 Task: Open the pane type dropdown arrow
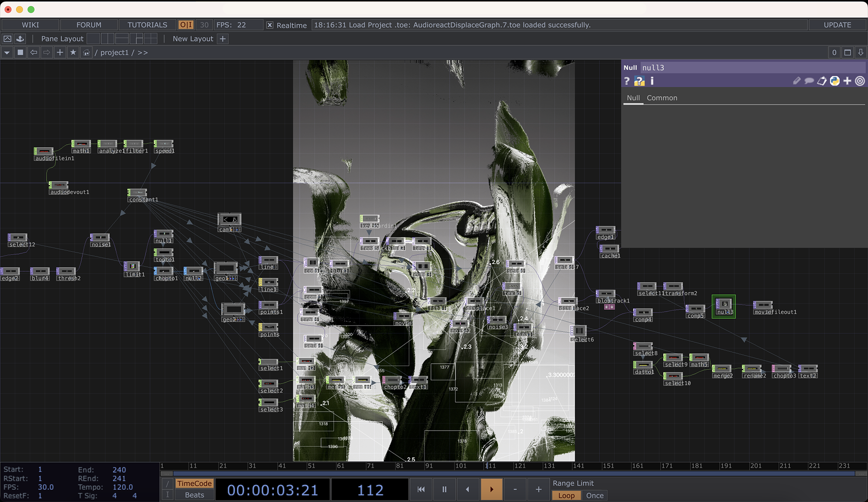pos(7,52)
